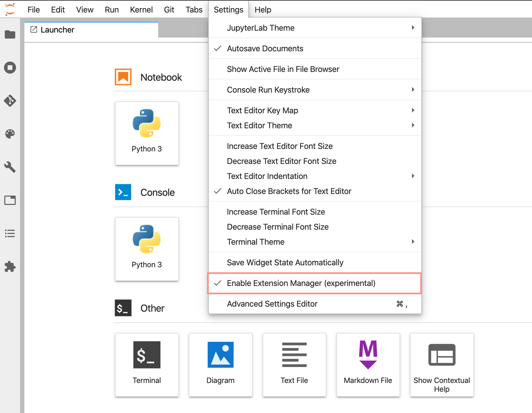The height and width of the screenshot is (413, 532).
Task: Toggle Autosave Documents option
Action: click(315, 48)
